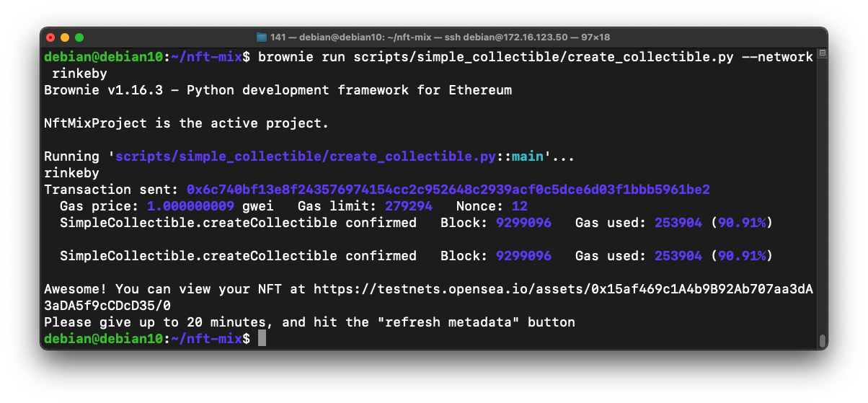Click the scrollbar thumb at the right edge
The height and width of the screenshot is (403, 868).
[822, 341]
